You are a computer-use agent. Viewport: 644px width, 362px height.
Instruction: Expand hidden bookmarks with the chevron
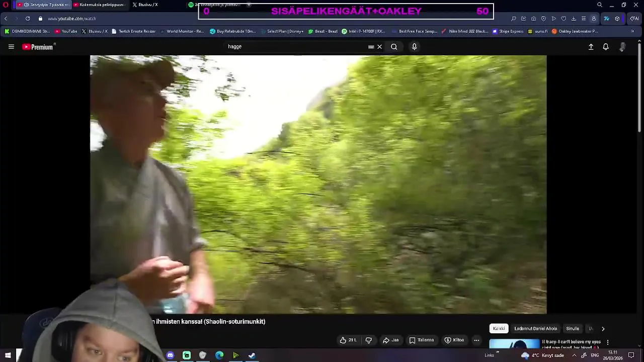(x=632, y=31)
